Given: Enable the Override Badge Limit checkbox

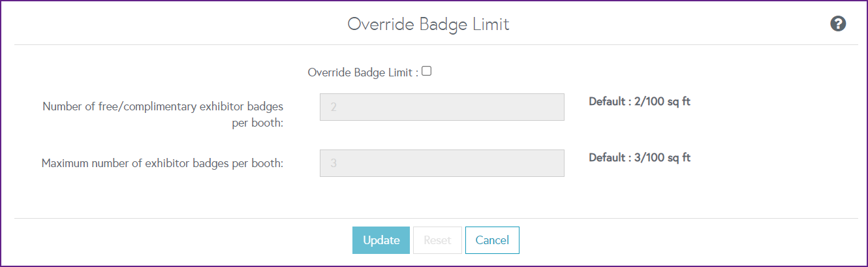Looking at the screenshot, I should (427, 72).
